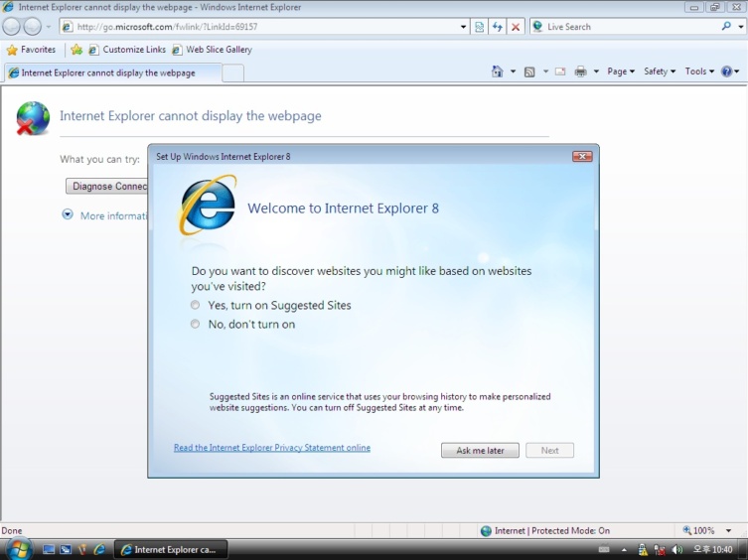748x560 pixels.
Task: Open Web Slice Gallery favorite
Action: pyautogui.click(x=212, y=49)
